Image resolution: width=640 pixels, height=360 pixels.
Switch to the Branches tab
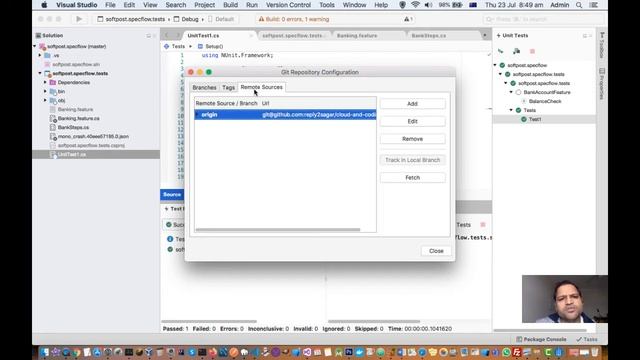click(204, 87)
